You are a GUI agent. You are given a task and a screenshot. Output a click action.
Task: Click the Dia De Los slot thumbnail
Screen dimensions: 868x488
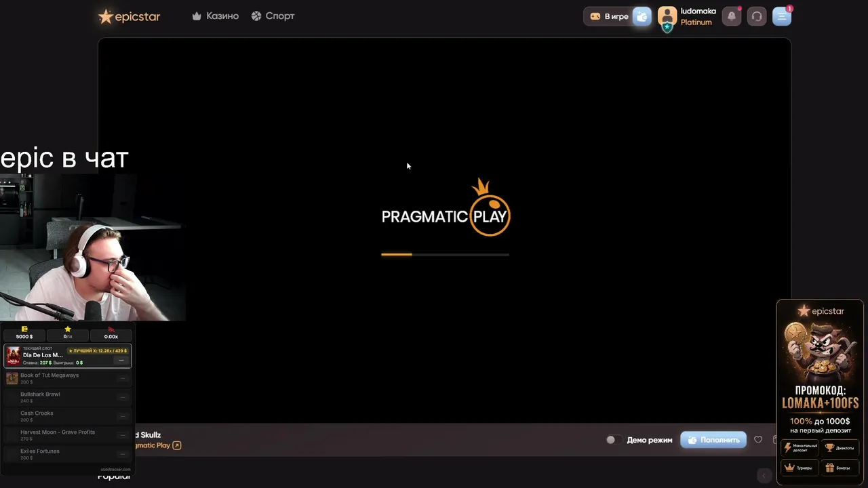(14, 356)
